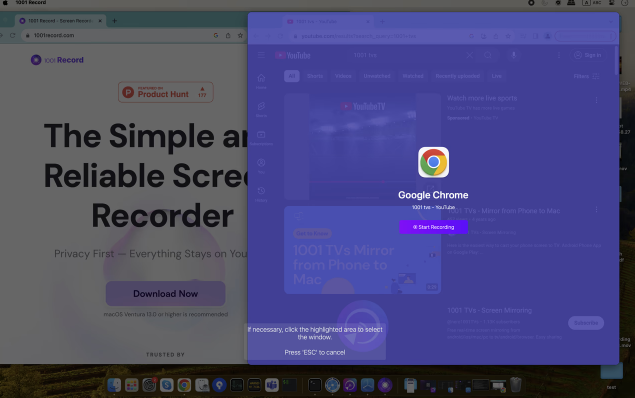Screen dimensions: 635x398
Task: Select the Unwatched filter chip
Action: point(377,76)
